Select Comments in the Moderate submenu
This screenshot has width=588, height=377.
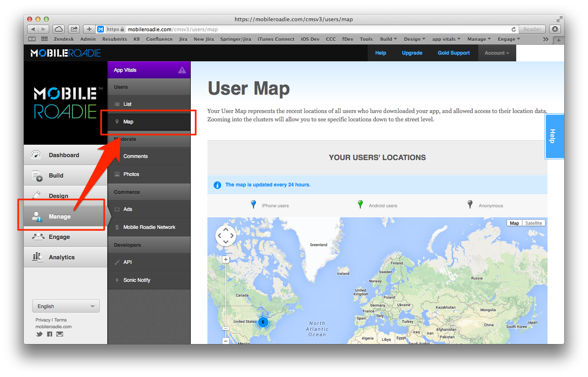click(135, 156)
